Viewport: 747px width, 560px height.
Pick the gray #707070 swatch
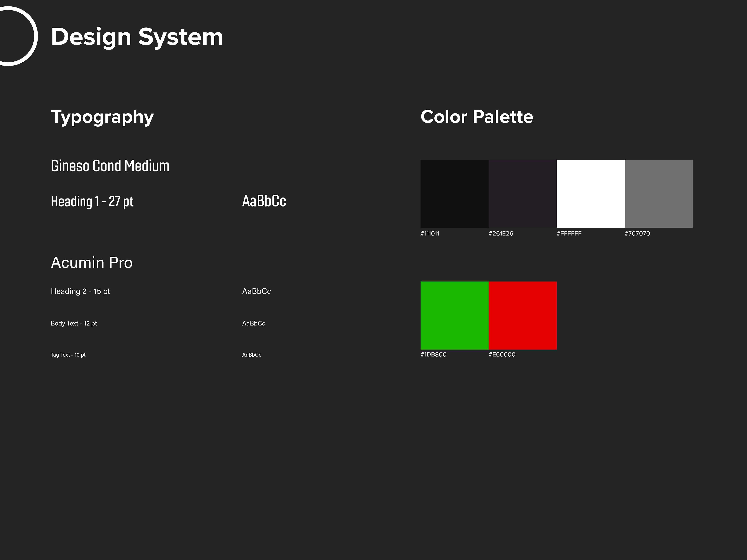pyautogui.click(x=658, y=193)
